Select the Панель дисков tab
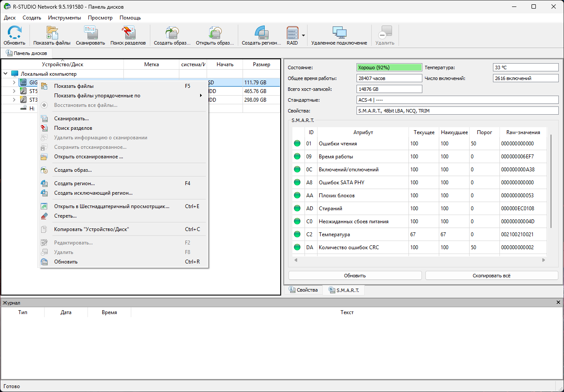The image size is (564, 392). pos(26,53)
